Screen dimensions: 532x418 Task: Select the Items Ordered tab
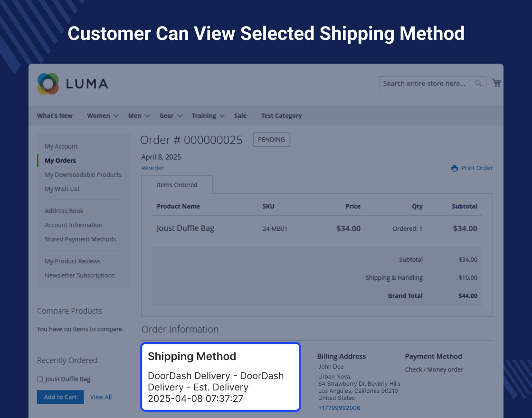tap(177, 185)
